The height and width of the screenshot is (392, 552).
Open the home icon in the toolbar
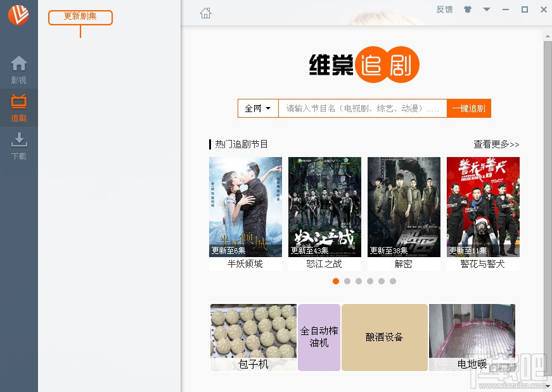205,12
